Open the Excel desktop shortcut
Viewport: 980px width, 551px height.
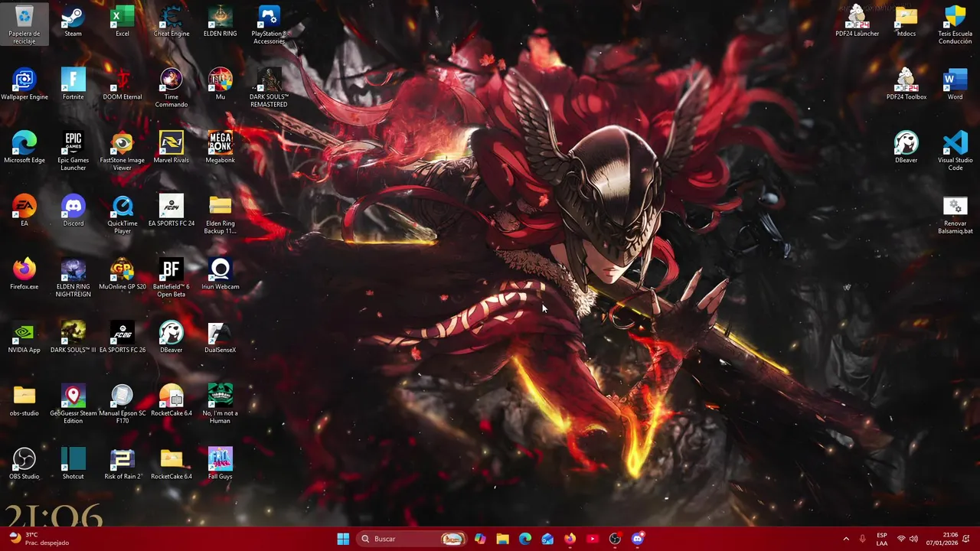[122, 21]
